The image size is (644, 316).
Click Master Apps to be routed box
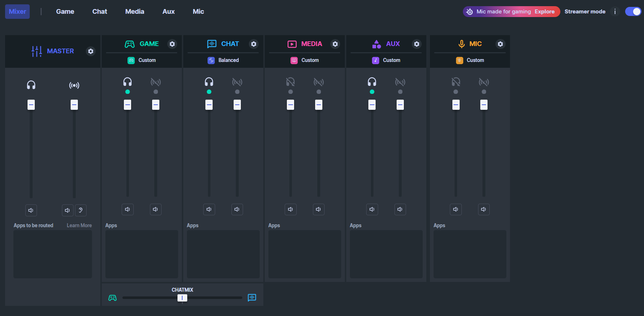point(53,254)
